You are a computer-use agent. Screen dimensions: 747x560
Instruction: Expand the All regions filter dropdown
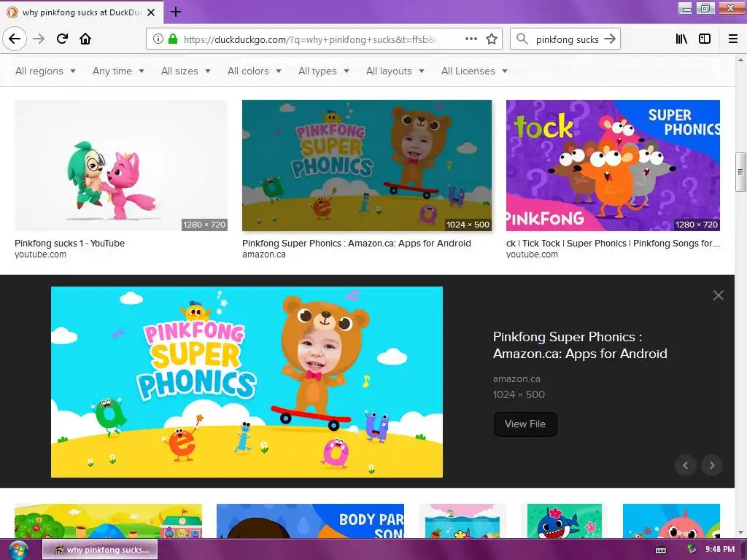coord(45,71)
